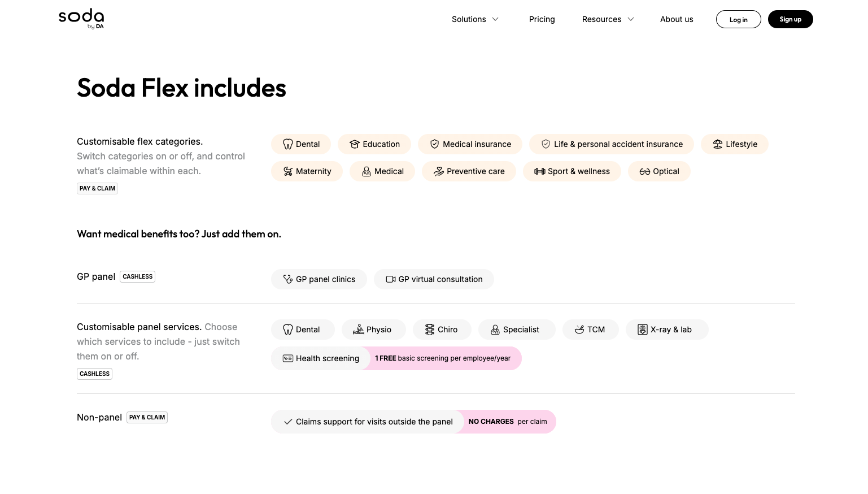The width and height of the screenshot is (868, 494).
Task: Click the pink NO CHARGES per claim badge
Action: 508,422
